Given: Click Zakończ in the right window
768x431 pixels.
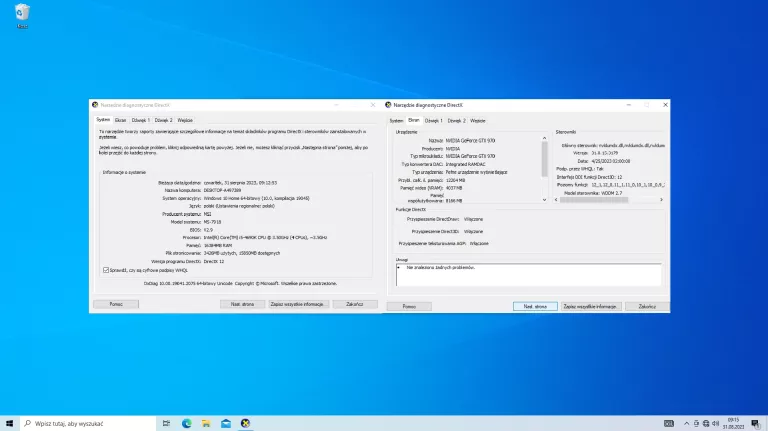Looking at the screenshot, I should pyautogui.click(x=647, y=307).
